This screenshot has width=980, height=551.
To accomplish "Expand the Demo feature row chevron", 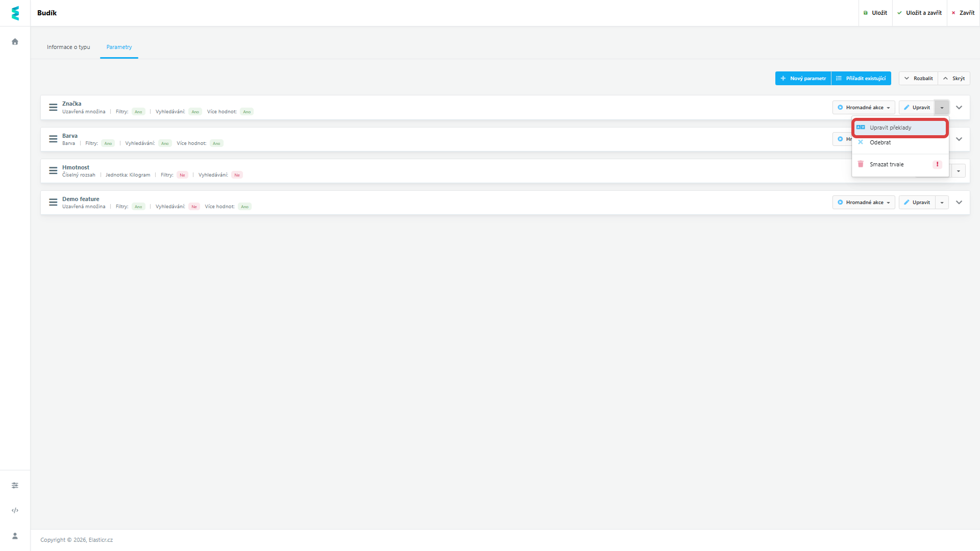I will tap(959, 203).
